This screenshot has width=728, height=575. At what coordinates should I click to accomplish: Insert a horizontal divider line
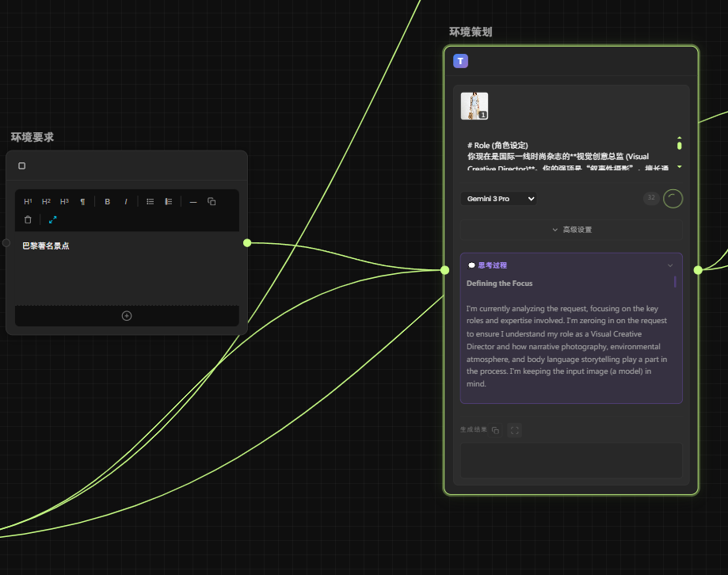[193, 202]
